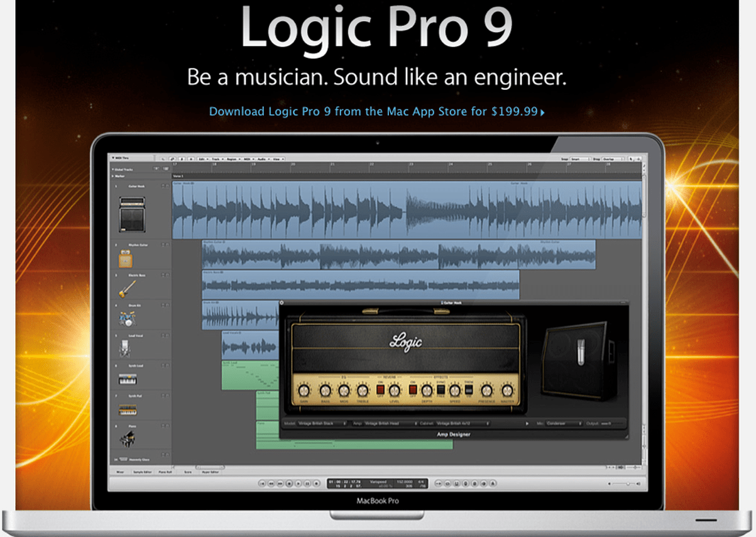Click the Rewind transport button

click(x=271, y=483)
